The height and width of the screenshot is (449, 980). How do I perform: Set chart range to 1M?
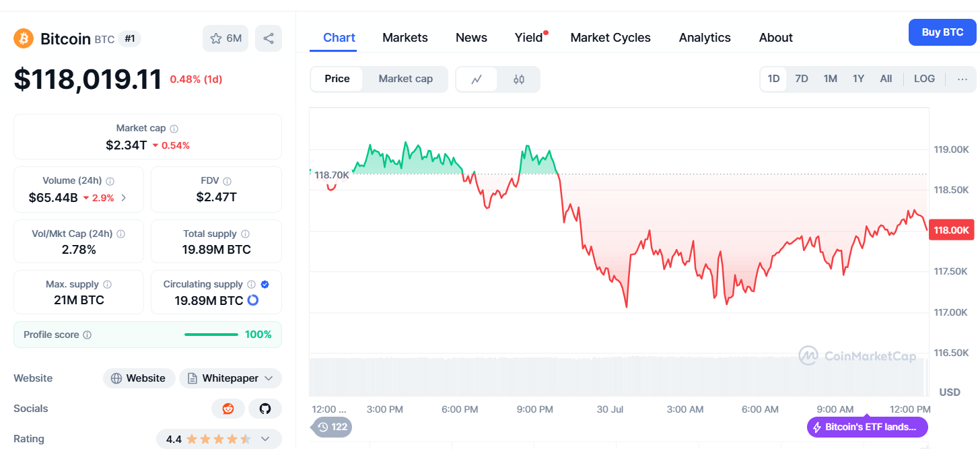point(831,79)
